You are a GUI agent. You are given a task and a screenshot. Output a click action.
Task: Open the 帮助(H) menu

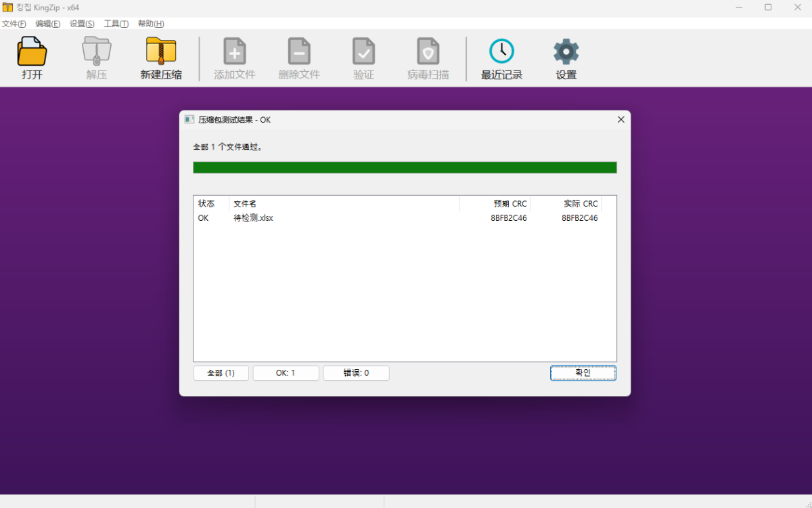coord(151,24)
